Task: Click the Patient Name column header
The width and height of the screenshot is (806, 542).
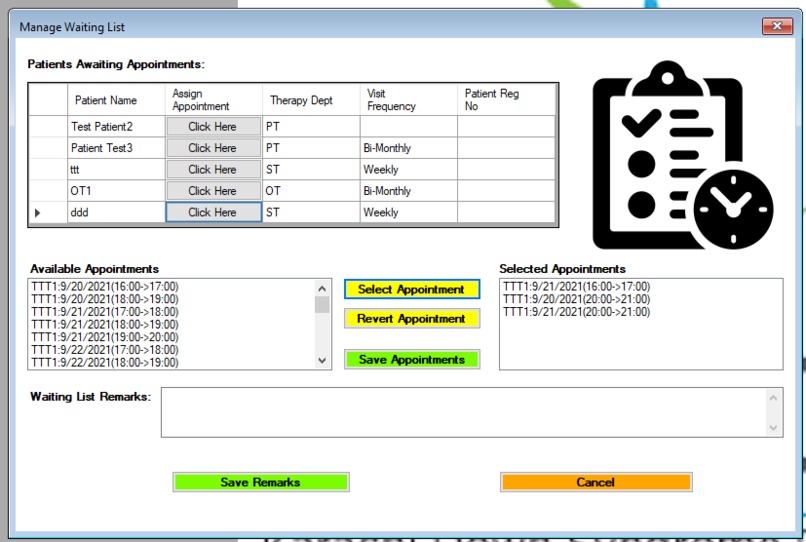Action: (116, 100)
